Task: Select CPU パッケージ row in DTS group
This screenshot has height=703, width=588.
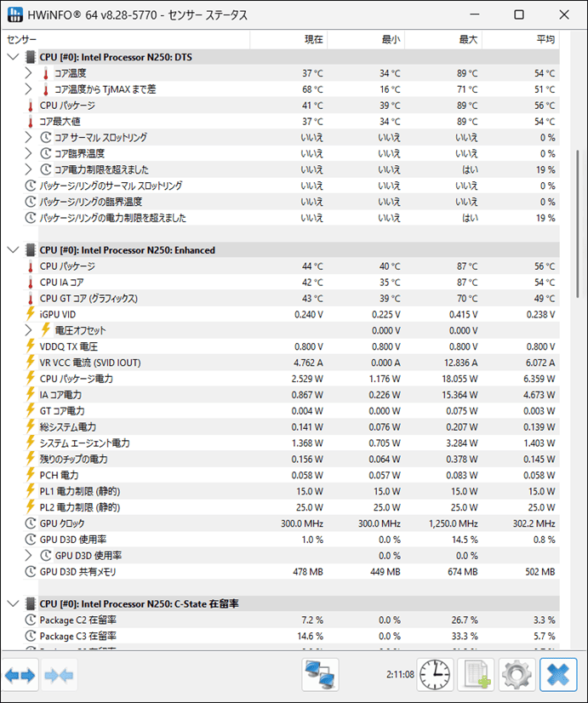Action: click(291, 106)
